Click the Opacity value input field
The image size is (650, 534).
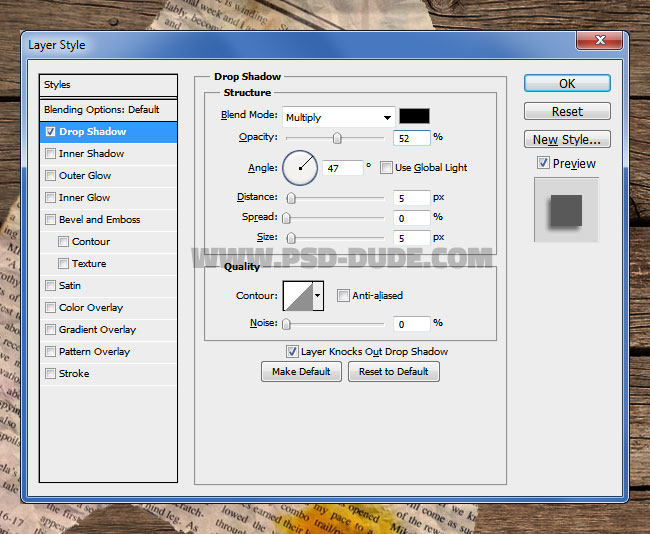point(412,137)
